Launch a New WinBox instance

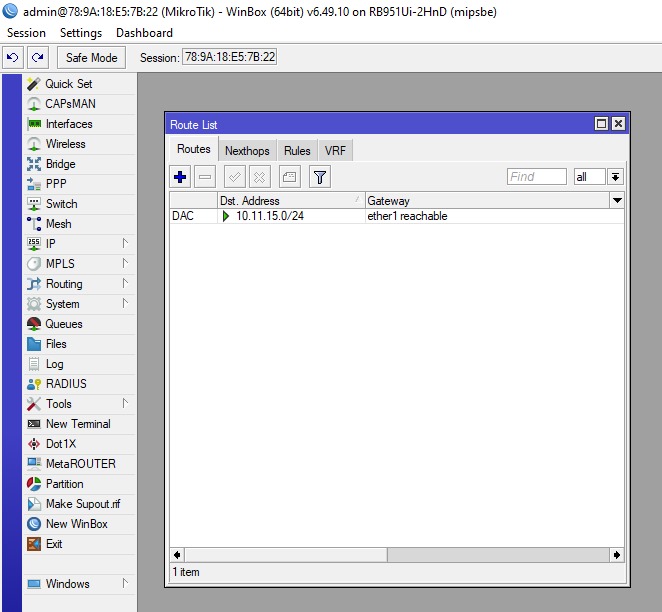(x=79, y=524)
